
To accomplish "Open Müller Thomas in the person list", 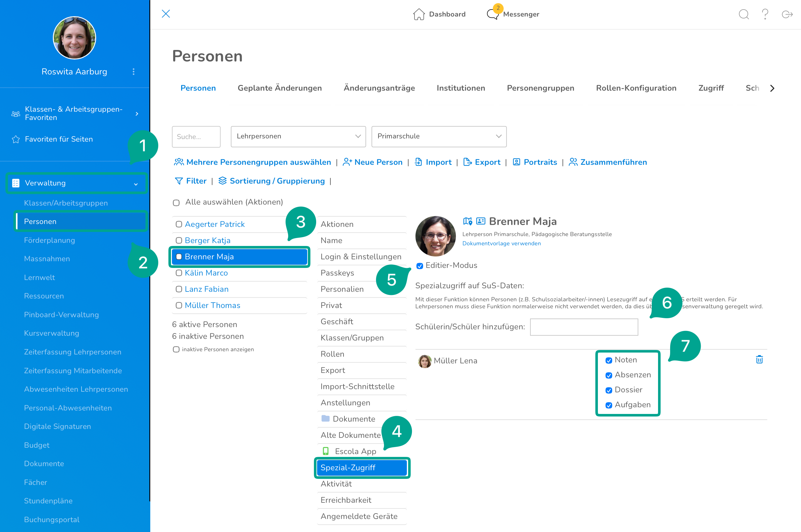I will coord(212,306).
